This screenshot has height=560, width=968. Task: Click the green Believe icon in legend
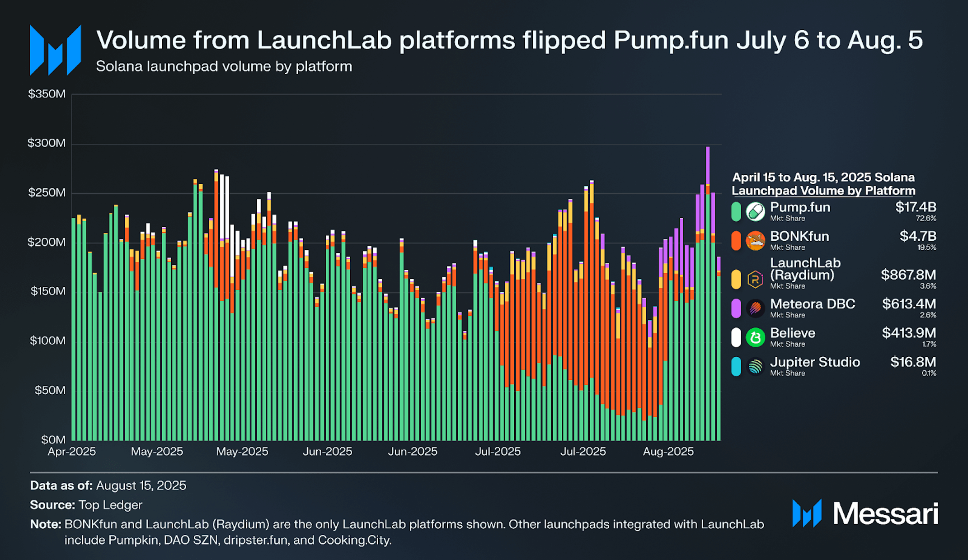(755, 337)
